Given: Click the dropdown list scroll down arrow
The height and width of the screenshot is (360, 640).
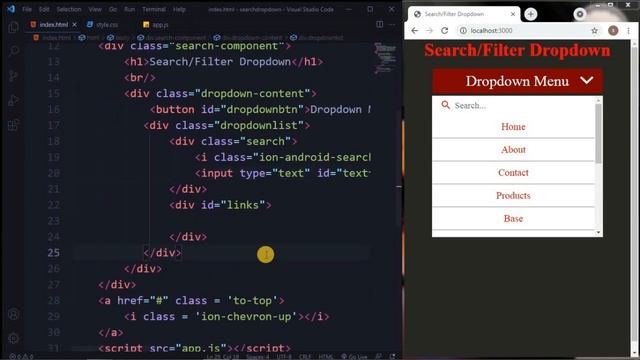Looking at the screenshot, I should [598, 232].
